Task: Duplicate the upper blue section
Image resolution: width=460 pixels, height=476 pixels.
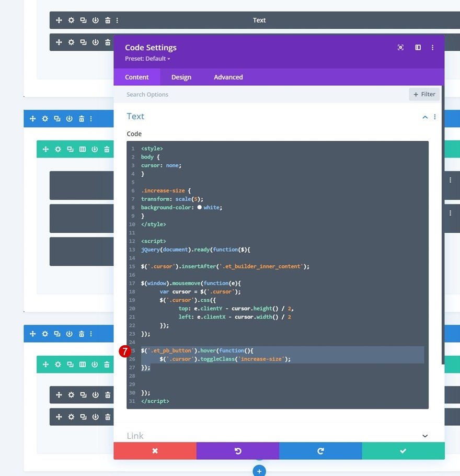Action: [x=57, y=119]
